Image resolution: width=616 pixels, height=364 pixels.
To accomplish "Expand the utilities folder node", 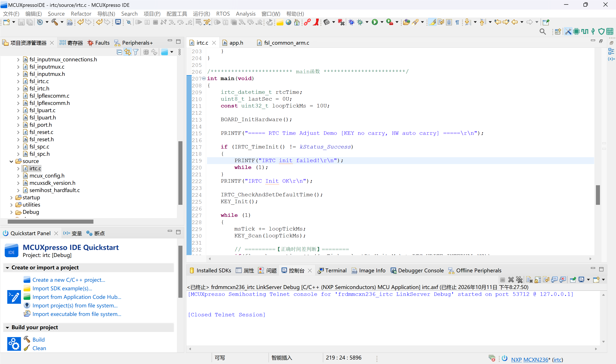I will (x=11, y=205).
